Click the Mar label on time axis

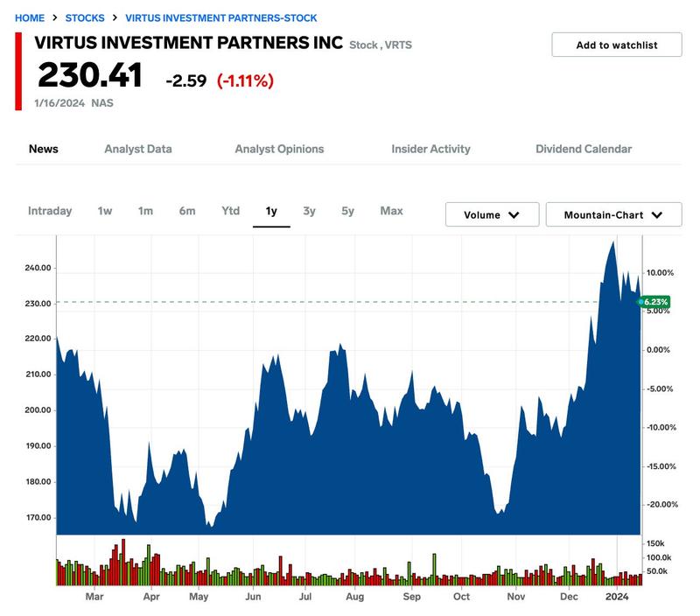pos(94,597)
